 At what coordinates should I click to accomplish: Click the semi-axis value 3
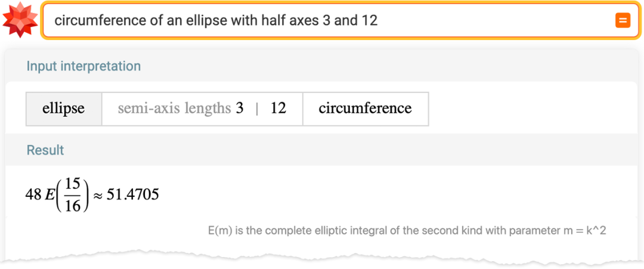pyautogui.click(x=240, y=109)
